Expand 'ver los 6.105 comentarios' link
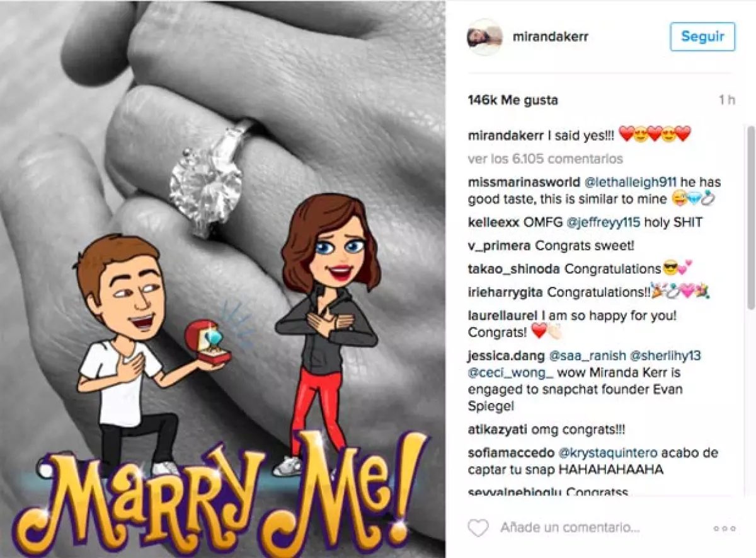 (x=546, y=159)
